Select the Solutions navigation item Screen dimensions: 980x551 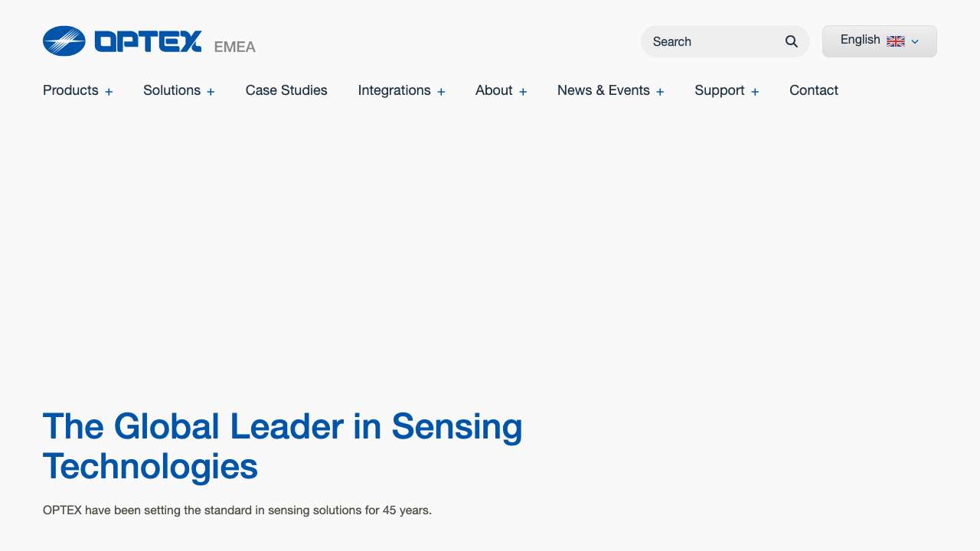(171, 90)
